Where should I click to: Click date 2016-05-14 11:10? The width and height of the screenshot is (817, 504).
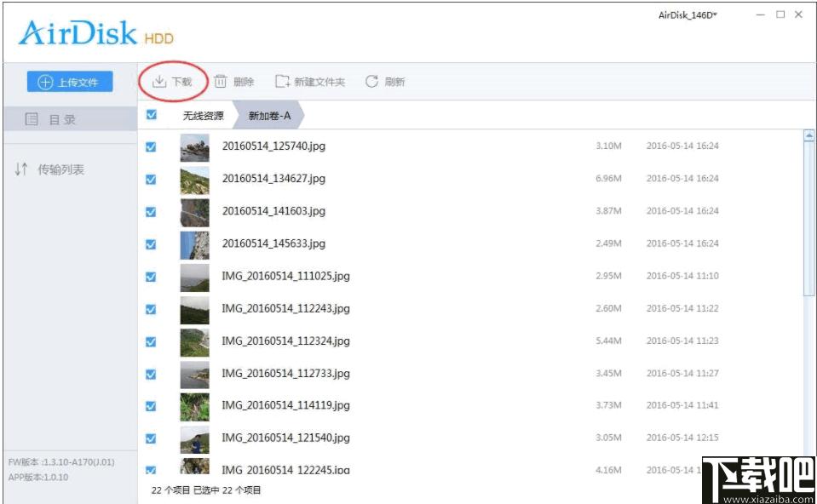coord(682,276)
